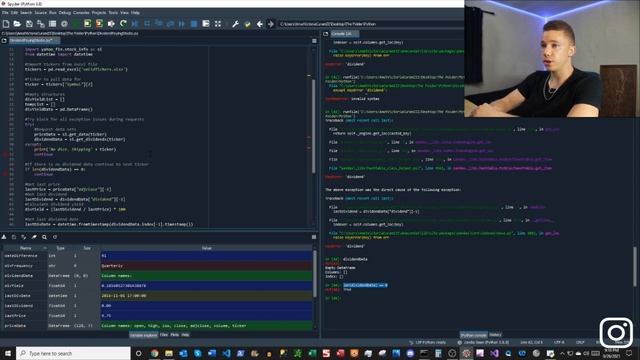
Task: Open Variable explorer pane options menu
Action: coord(314,237)
